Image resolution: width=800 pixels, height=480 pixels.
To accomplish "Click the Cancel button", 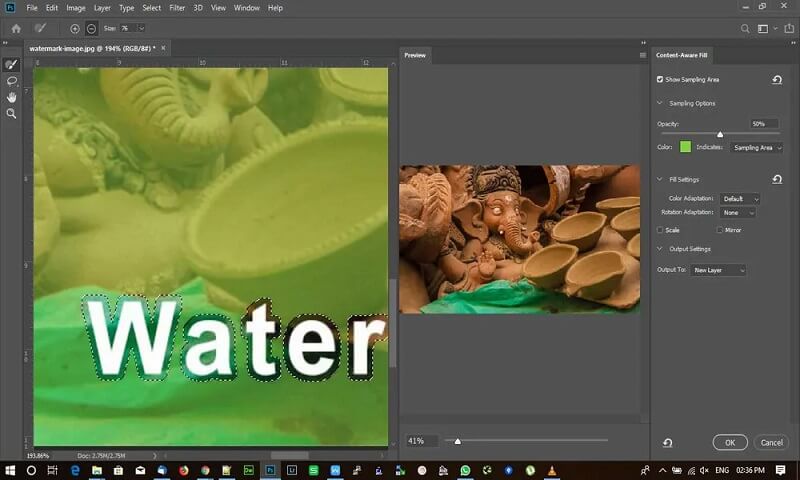I will pyautogui.click(x=771, y=442).
